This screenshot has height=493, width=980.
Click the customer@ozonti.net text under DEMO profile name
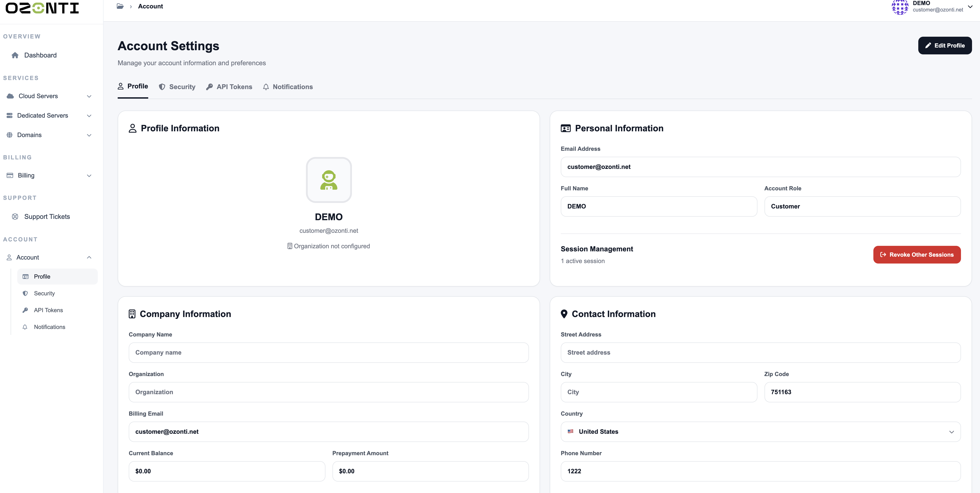(x=329, y=231)
